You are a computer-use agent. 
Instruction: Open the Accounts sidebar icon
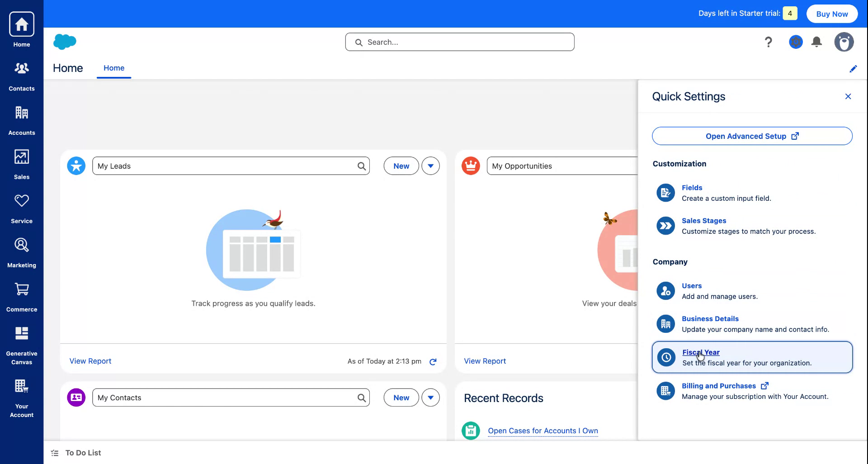[x=21, y=118]
